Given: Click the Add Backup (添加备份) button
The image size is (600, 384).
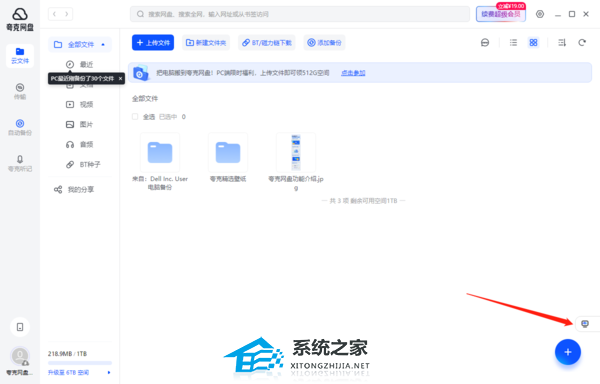Looking at the screenshot, I should (324, 42).
